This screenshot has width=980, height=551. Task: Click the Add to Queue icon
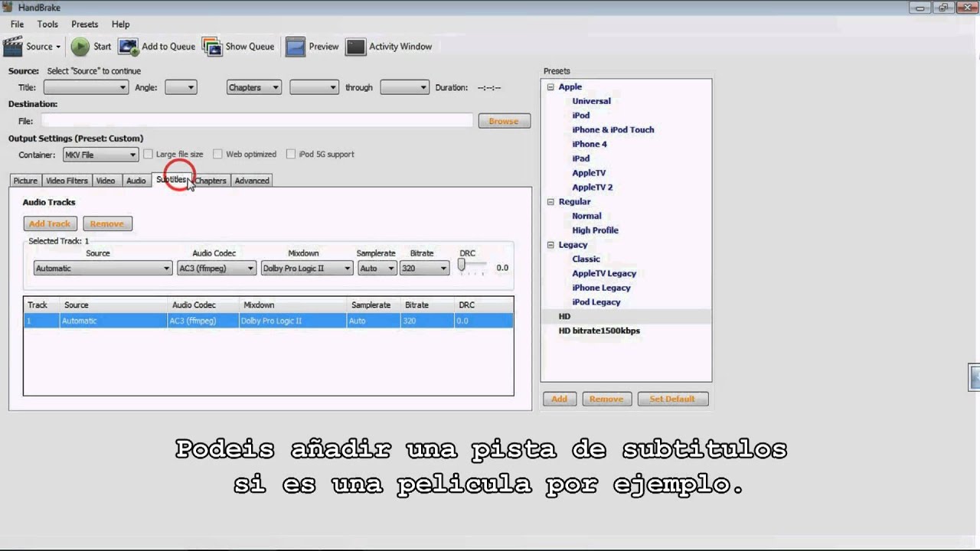point(128,47)
